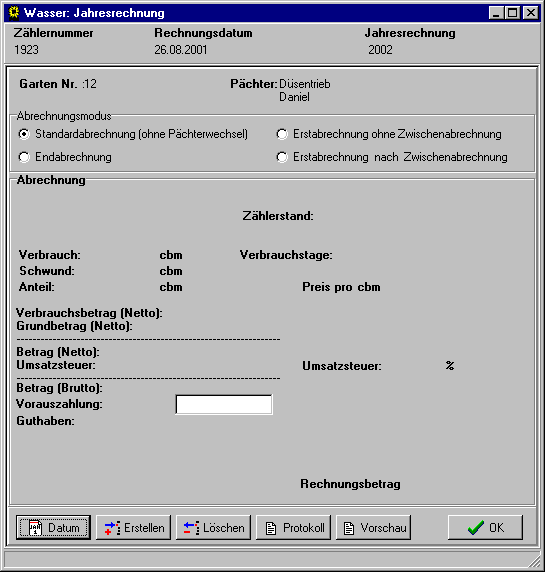Click the Vorschau page icon

(349, 528)
